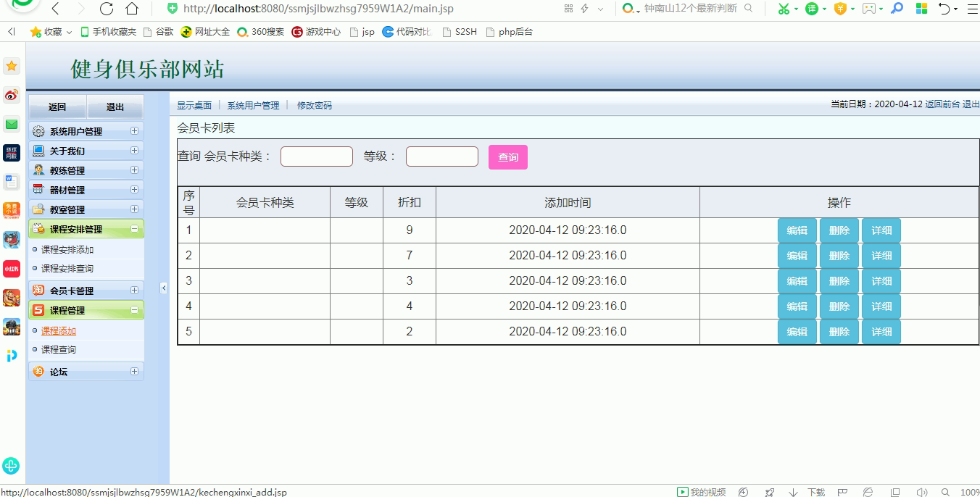This screenshot has height=497, width=980.
Task: View row 3 details with 详细 button
Action: click(881, 281)
